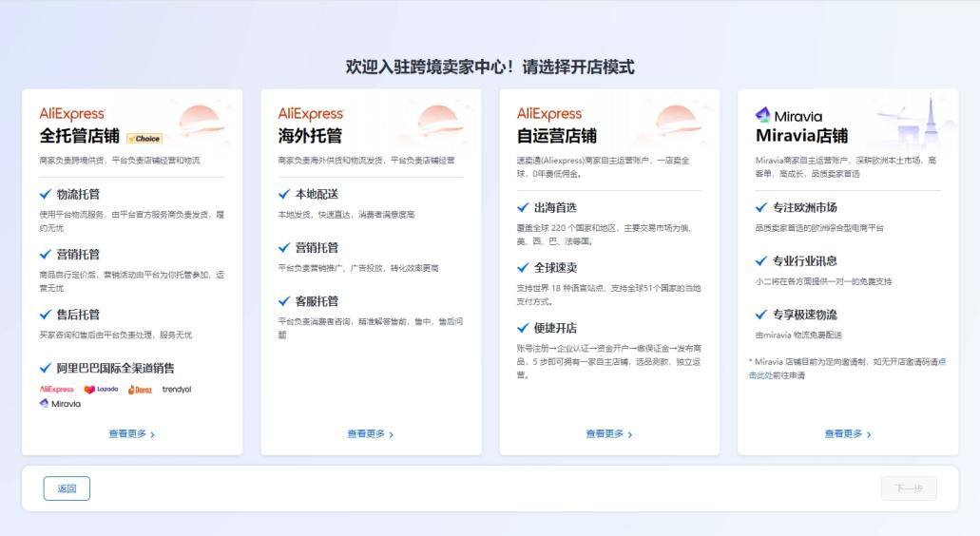
Task: Click the 便捷开店 feature heading
Action: click(556, 328)
